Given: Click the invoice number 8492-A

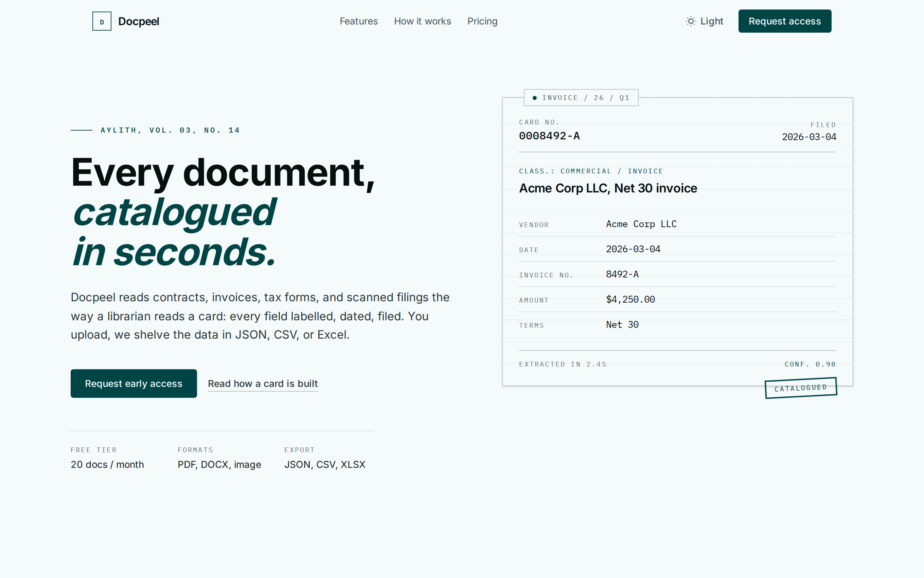Looking at the screenshot, I should coord(622,274).
